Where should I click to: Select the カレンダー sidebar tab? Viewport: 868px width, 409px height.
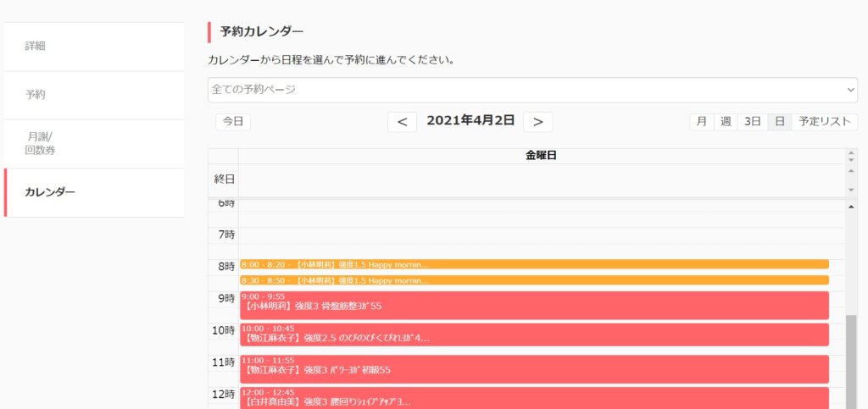click(93, 192)
